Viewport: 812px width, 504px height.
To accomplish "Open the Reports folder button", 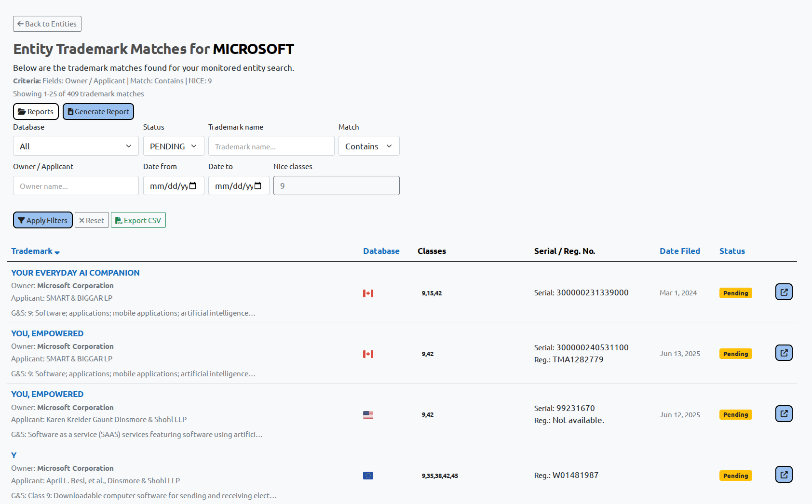I will (36, 111).
